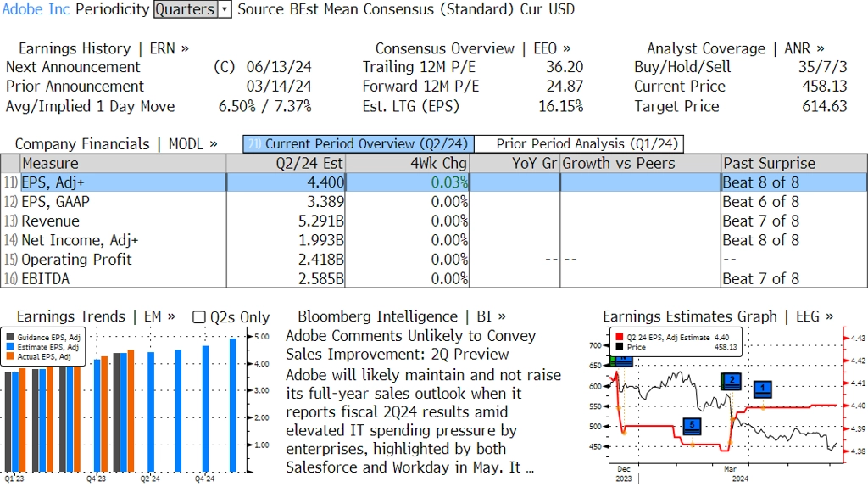The width and height of the screenshot is (868, 487).
Task: Click the Revenue estimate 5.291B
Action: click(x=321, y=221)
